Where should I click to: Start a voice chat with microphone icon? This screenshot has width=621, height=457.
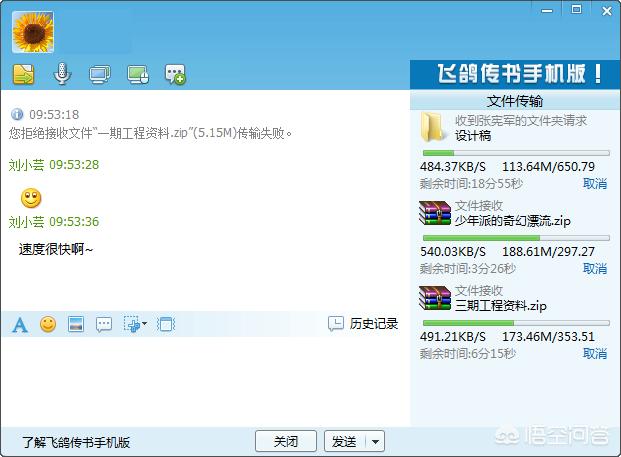coord(62,74)
